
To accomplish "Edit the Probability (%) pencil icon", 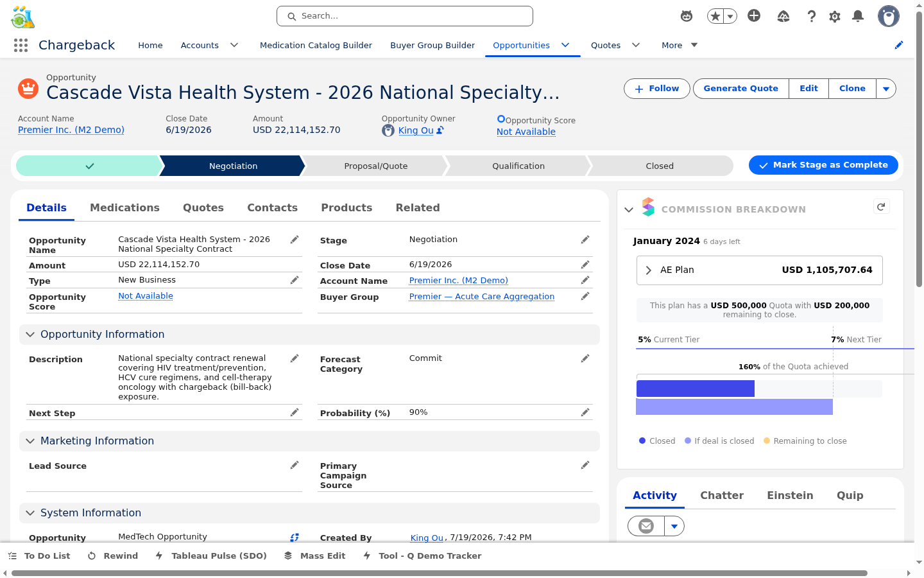I will [585, 412].
